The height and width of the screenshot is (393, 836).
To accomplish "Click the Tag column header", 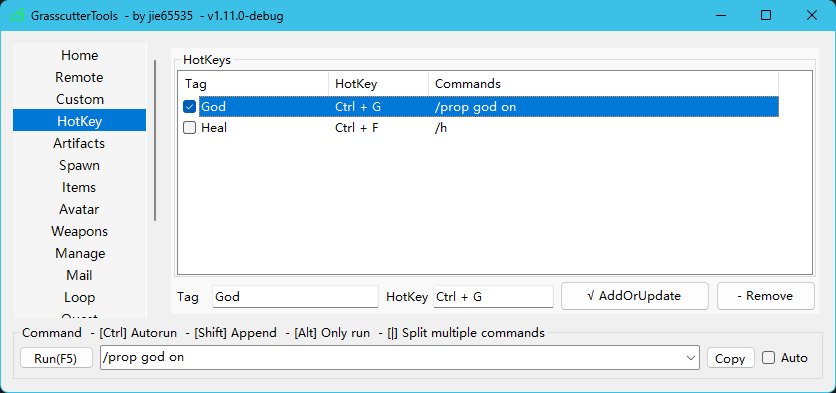I will tap(253, 84).
